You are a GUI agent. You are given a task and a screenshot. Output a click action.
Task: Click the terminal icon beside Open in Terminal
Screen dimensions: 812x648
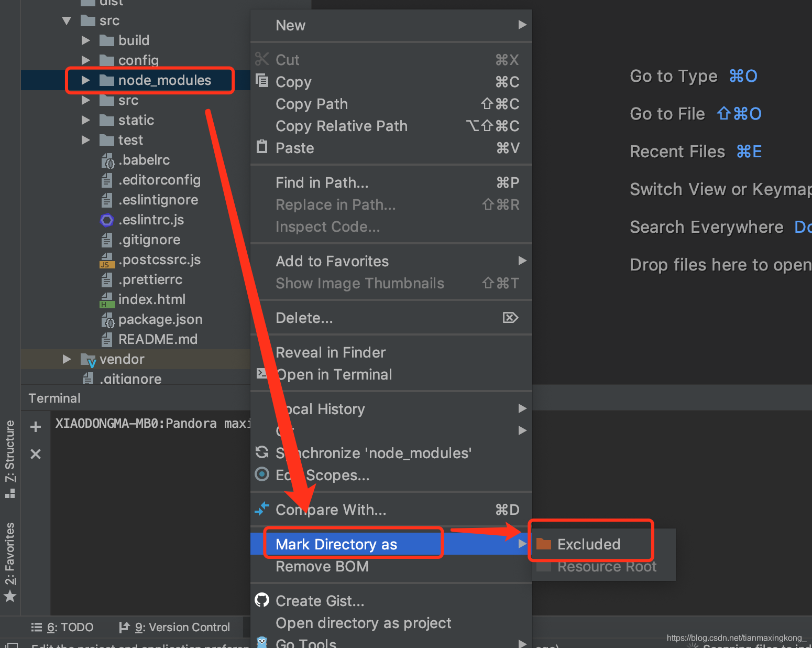(x=262, y=374)
